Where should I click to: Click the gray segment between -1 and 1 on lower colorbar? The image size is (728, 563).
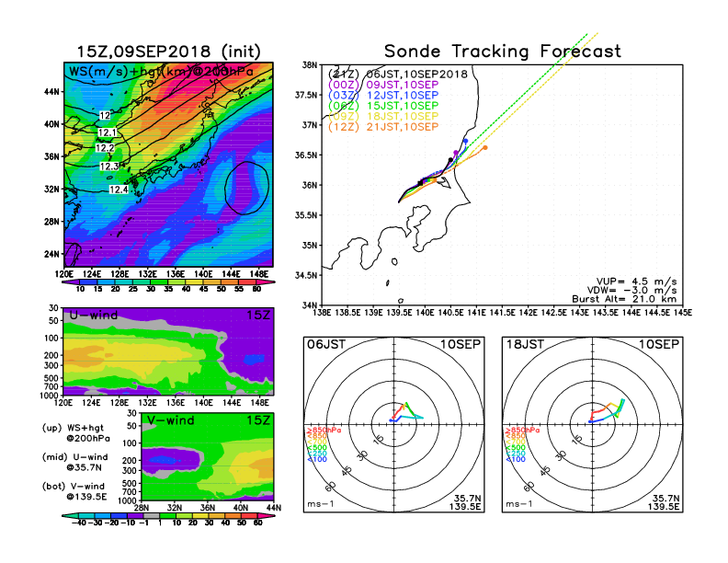[x=152, y=516]
